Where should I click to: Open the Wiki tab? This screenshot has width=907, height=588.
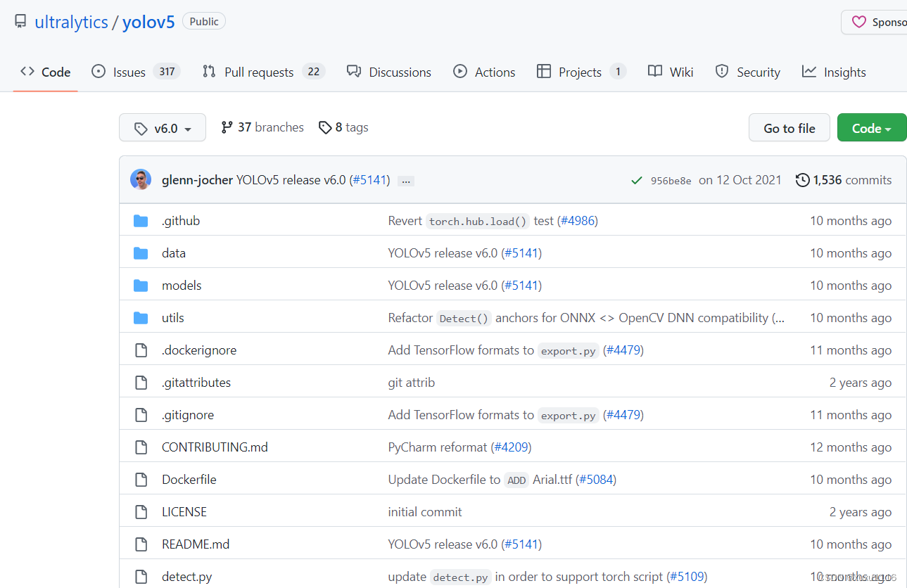click(x=671, y=72)
